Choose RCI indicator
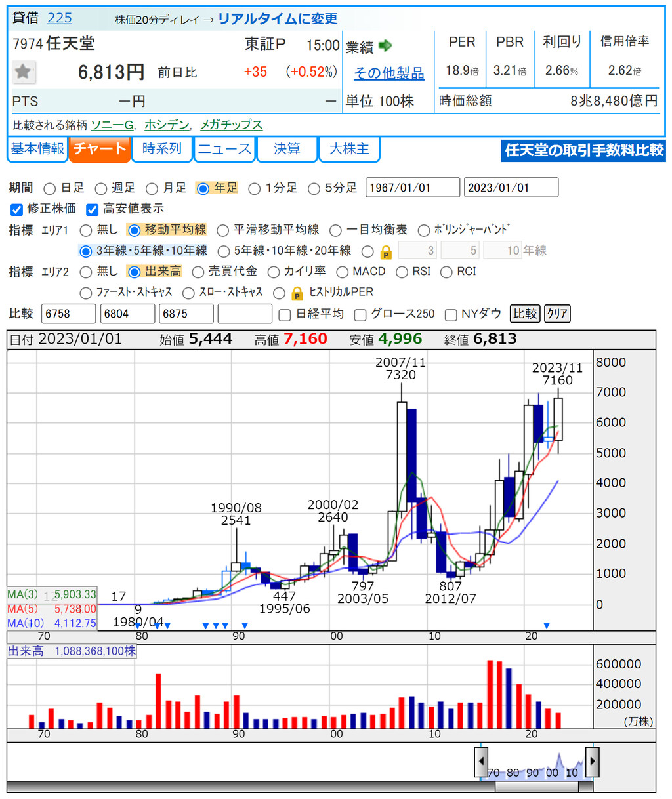Screen dimensions: 672x799 tap(447, 272)
